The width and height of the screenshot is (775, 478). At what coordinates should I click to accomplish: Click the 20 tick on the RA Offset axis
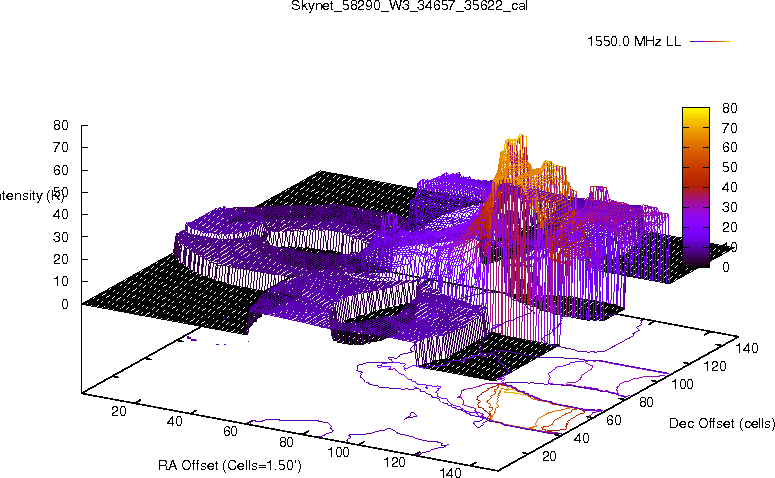(119, 411)
